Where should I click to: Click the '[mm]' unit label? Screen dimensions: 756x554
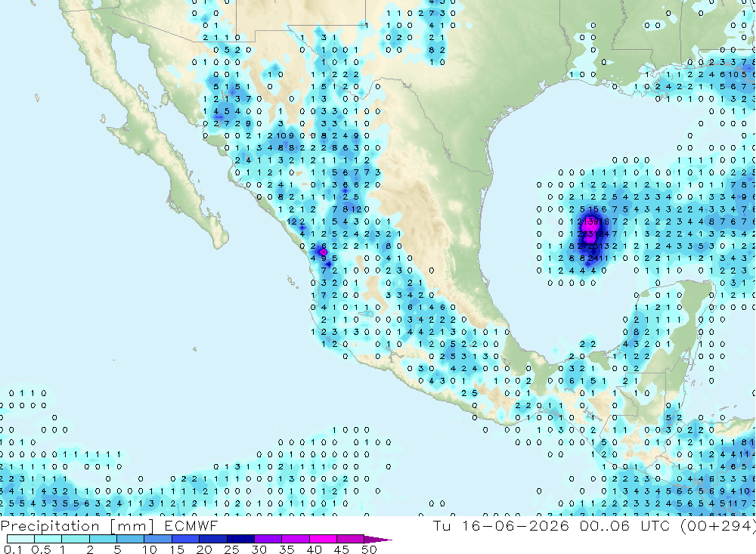pos(132,526)
